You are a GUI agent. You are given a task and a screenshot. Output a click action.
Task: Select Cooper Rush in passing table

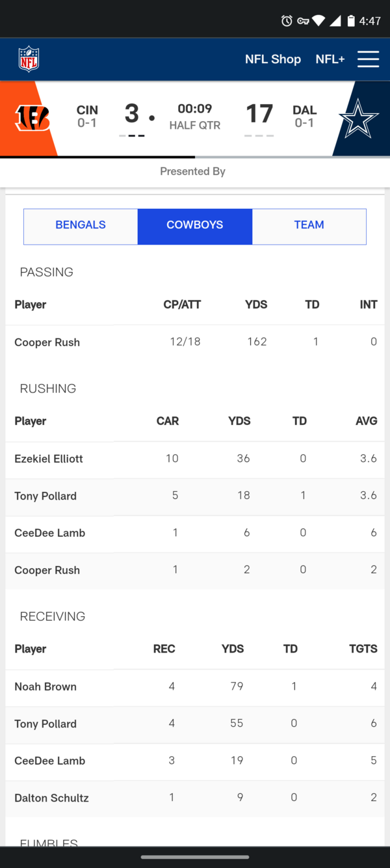[47, 342]
